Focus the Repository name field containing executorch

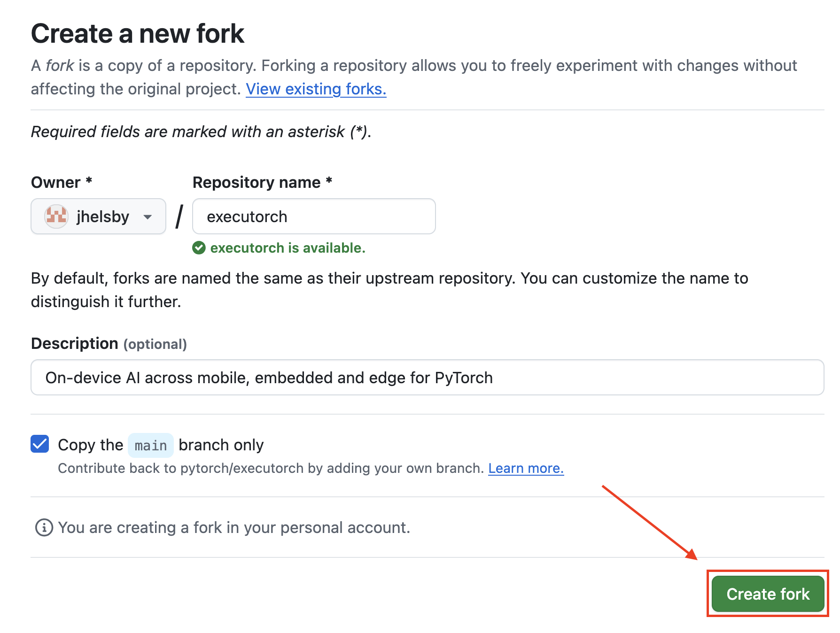pos(314,216)
